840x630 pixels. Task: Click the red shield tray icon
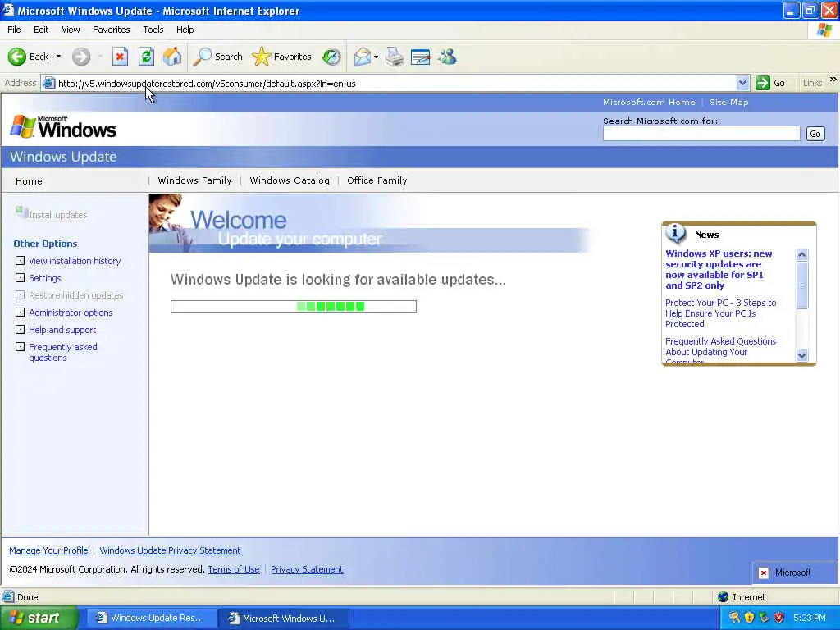pos(779,618)
